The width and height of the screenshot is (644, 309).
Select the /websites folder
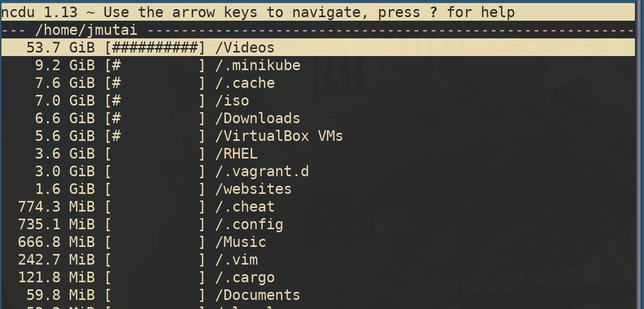[x=253, y=189]
